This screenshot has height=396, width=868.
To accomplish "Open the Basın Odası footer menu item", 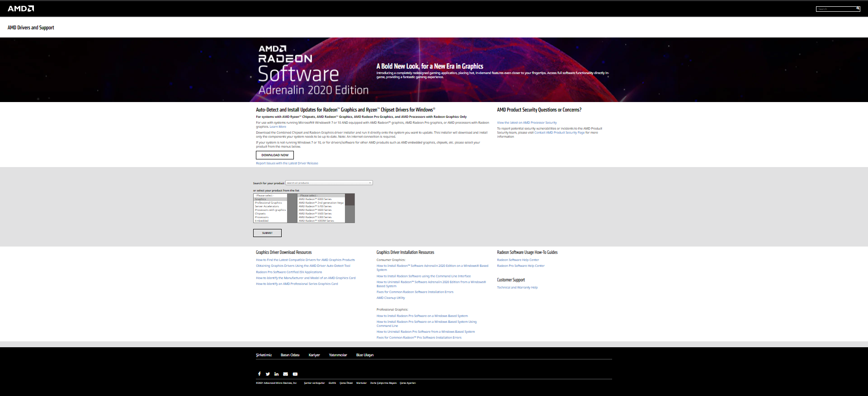I will point(290,355).
